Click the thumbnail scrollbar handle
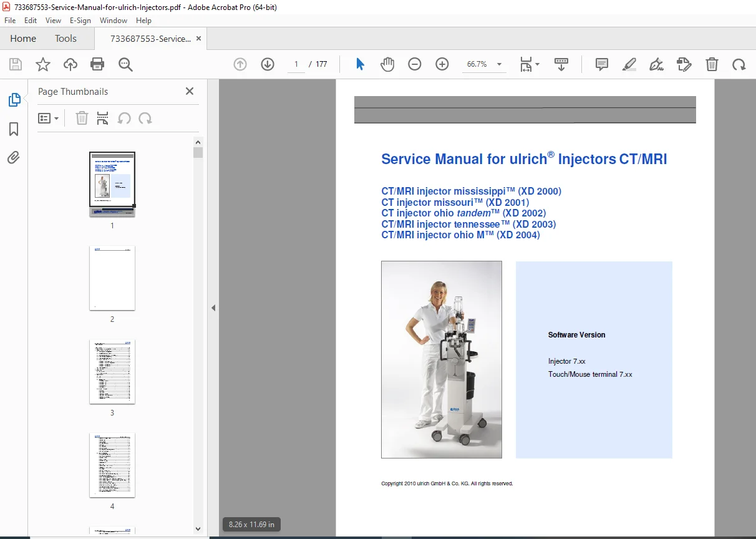The height and width of the screenshot is (539, 756). 198,152
